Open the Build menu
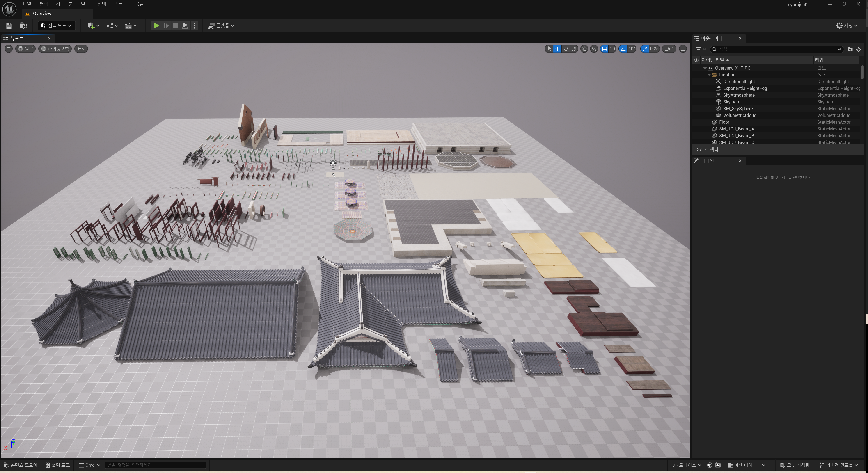The width and height of the screenshot is (868, 473). tap(85, 4)
